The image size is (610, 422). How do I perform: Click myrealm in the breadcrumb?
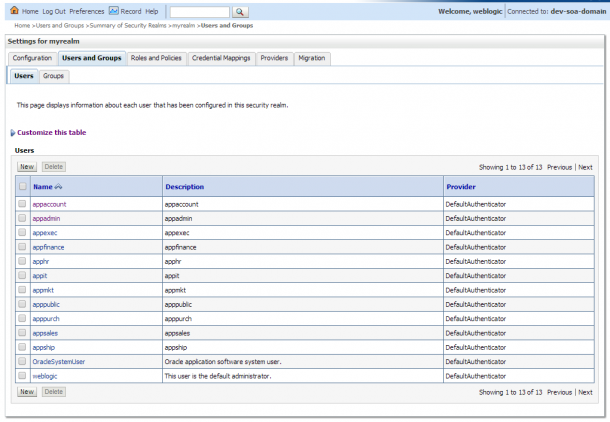tap(184, 26)
